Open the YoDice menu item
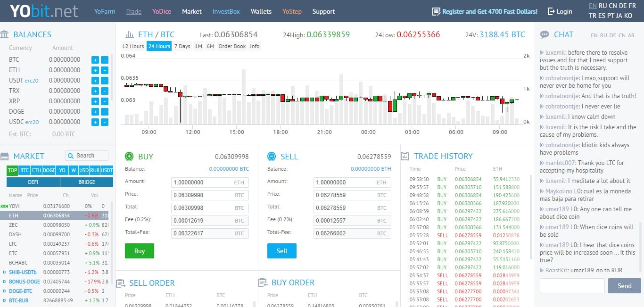 pyautogui.click(x=162, y=11)
